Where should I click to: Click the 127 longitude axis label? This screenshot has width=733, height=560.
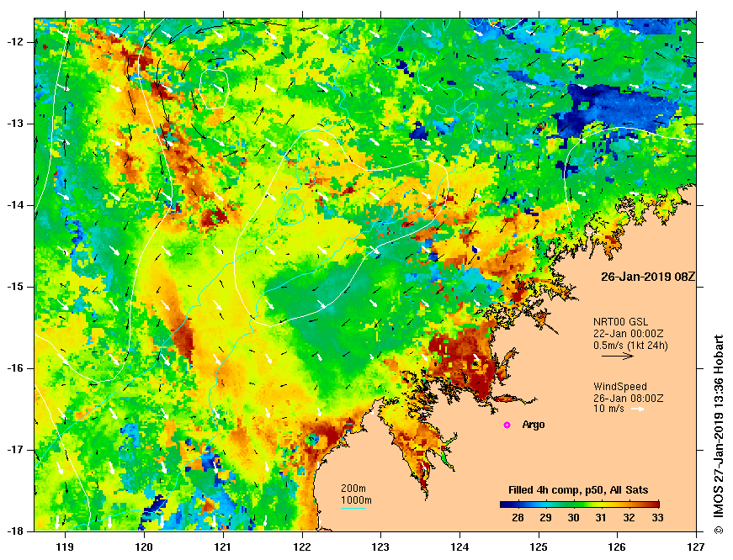pyautogui.click(x=696, y=547)
